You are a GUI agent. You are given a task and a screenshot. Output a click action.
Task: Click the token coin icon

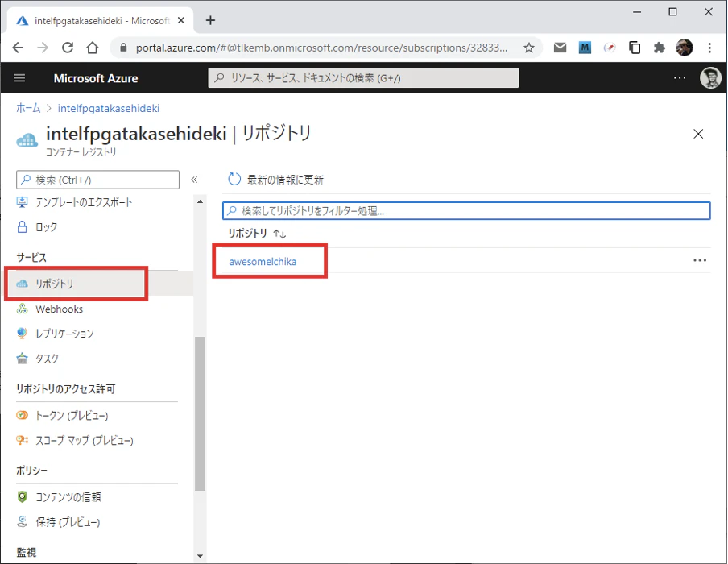(22, 415)
